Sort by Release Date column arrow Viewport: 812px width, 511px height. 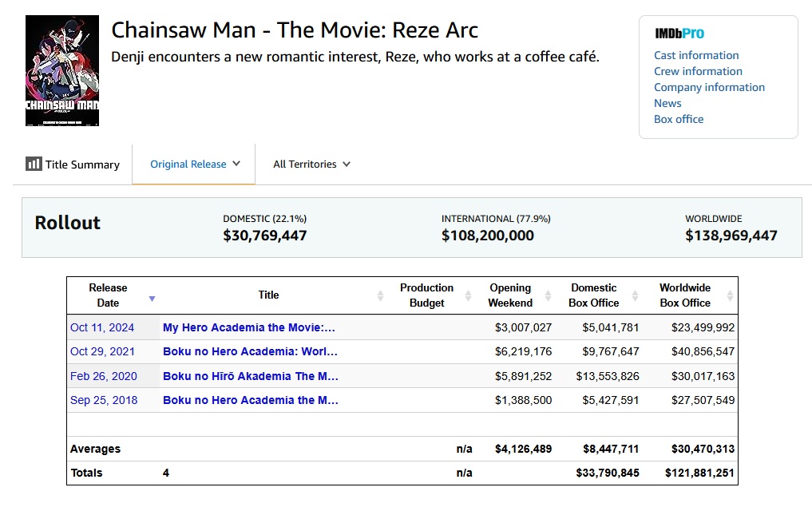pos(152,299)
